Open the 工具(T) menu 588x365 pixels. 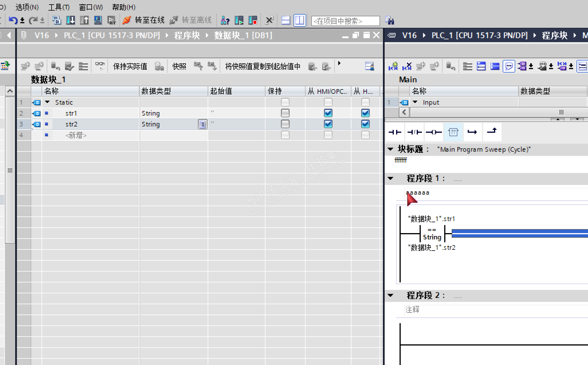click(x=59, y=7)
